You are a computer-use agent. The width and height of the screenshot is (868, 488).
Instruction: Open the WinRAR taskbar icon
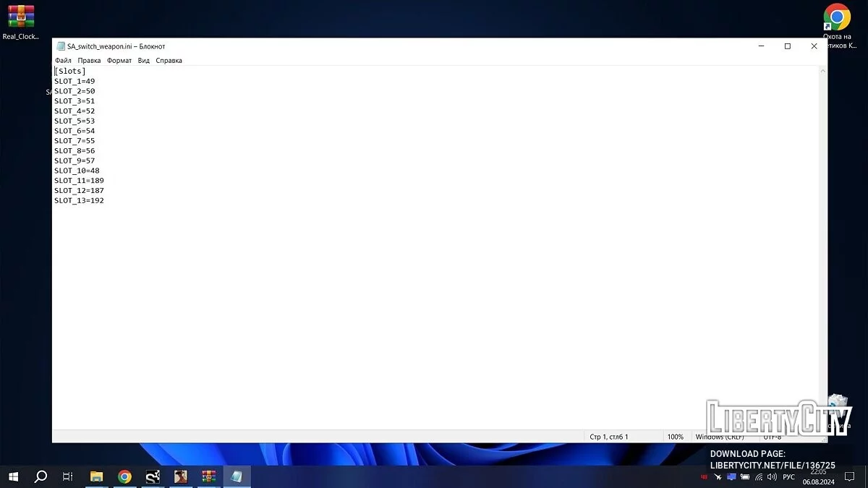209,476
